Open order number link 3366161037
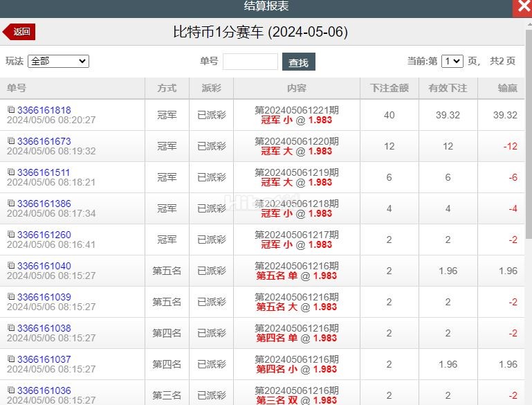This screenshot has width=532, height=405. [x=44, y=359]
